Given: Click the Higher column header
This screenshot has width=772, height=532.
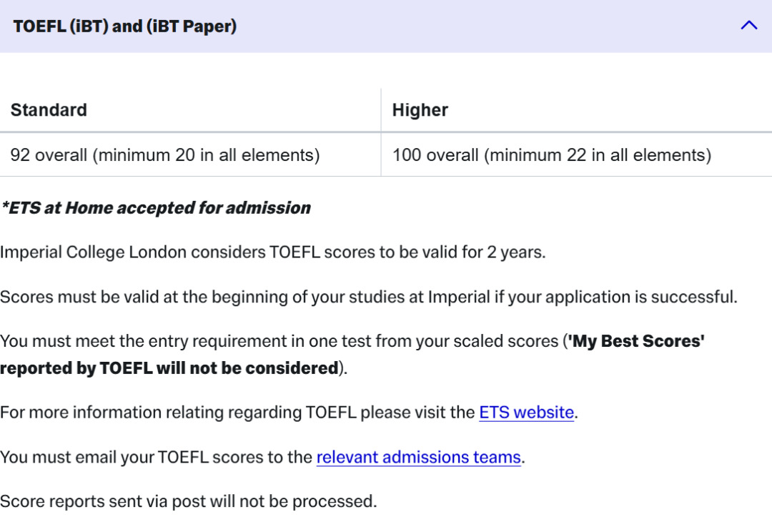Looking at the screenshot, I should (420, 110).
